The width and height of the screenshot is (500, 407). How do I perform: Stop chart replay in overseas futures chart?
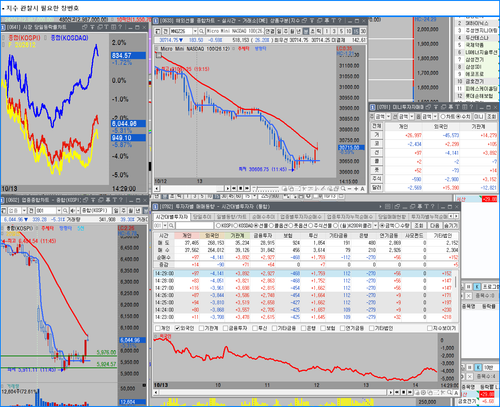point(241,189)
